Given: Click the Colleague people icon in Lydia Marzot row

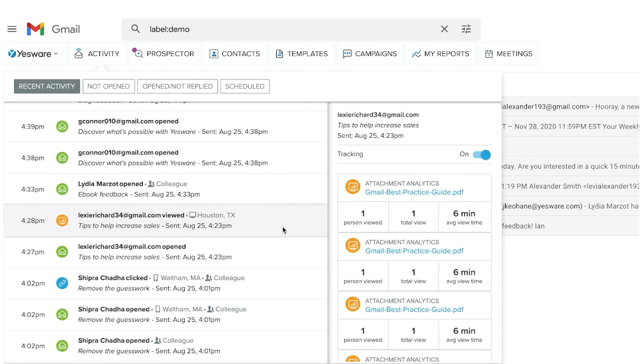Looking at the screenshot, I should pos(151,184).
